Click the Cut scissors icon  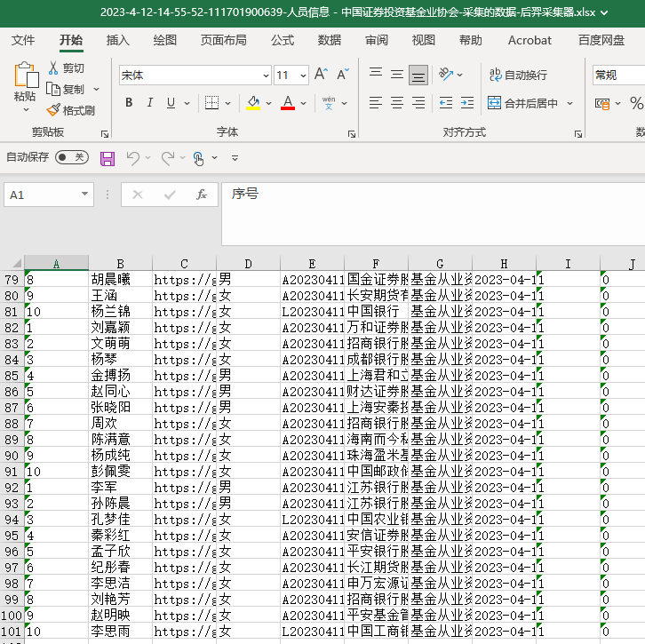click(53, 68)
